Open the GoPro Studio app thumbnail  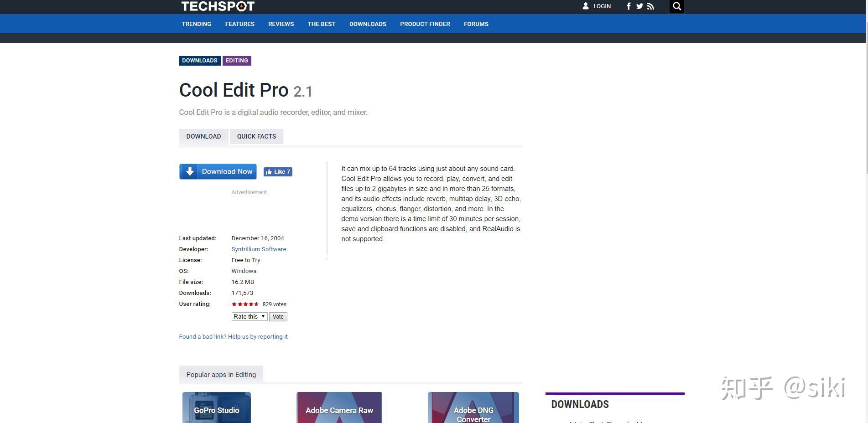point(217,408)
